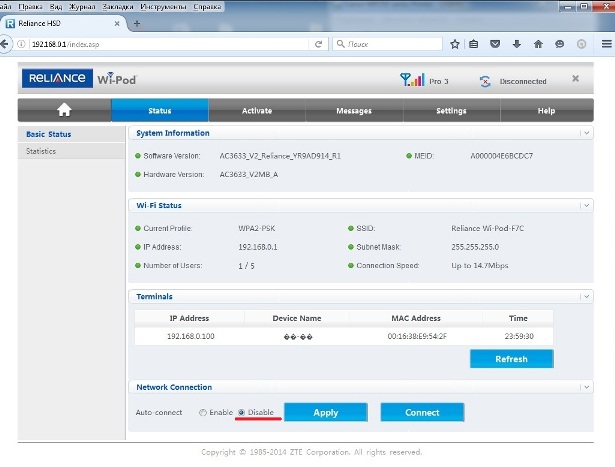The width and height of the screenshot is (615, 467).
Task: Open the Activate tab
Action: (257, 111)
